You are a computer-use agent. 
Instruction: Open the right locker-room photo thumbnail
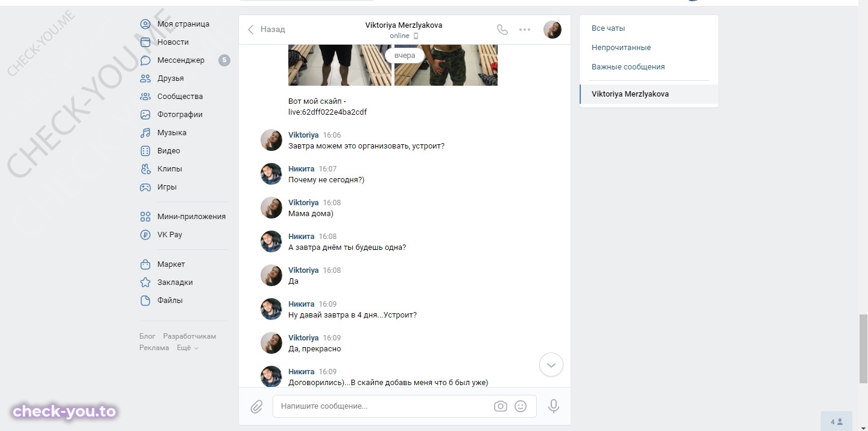pyautogui.click(x=446, y=65)
